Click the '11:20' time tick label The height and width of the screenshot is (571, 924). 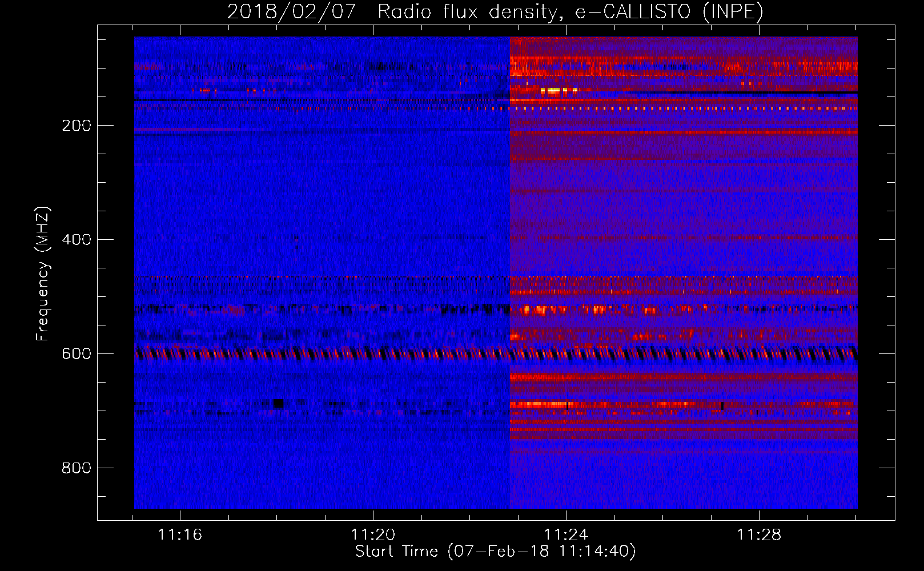click(x=373, y=535)
